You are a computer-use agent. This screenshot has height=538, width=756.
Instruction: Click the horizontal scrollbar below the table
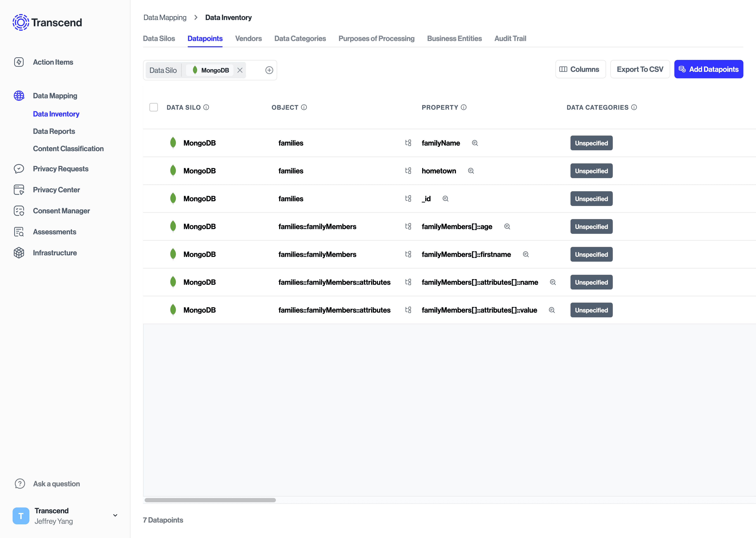pyautogui.click(x=210, y=500)
